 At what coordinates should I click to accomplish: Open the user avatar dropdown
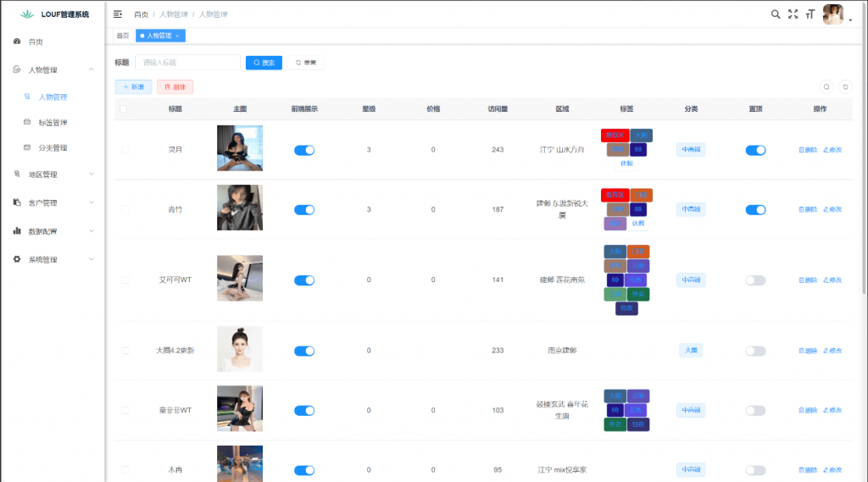point(837,14)
